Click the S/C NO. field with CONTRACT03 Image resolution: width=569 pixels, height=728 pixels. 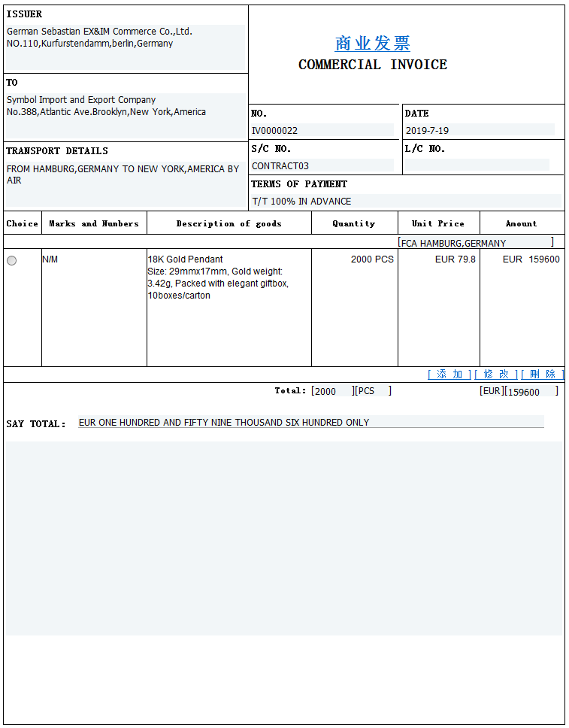tap(322, 165)
